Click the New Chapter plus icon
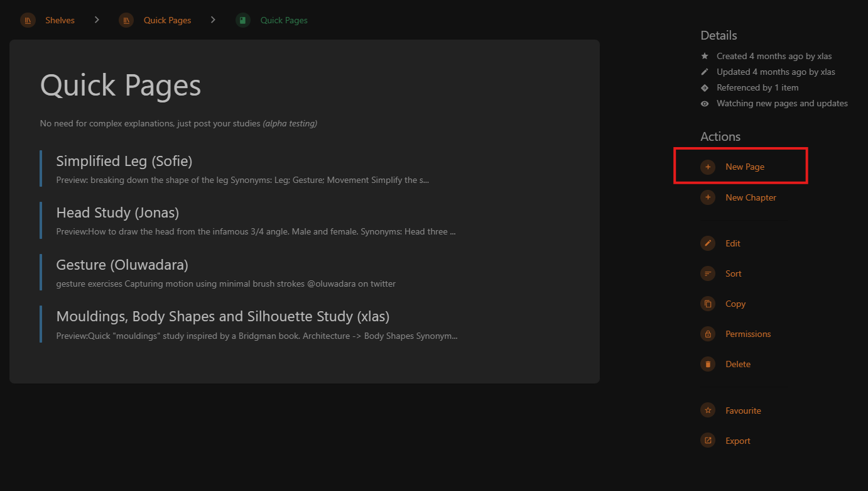This screenshot has height=491, width=868. click(x=708, y=197)
